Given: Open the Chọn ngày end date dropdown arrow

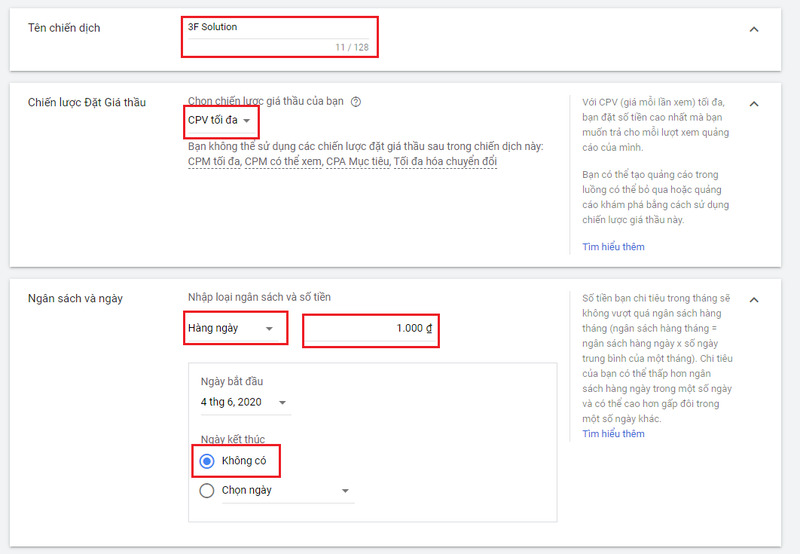Looking at the screenshot, I should [x=345, y=491].
